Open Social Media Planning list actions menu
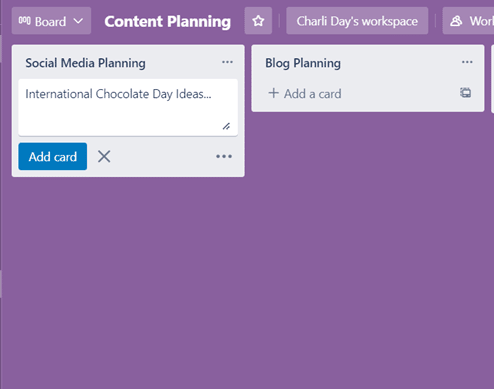494x389 pixels. click(227, 62)
